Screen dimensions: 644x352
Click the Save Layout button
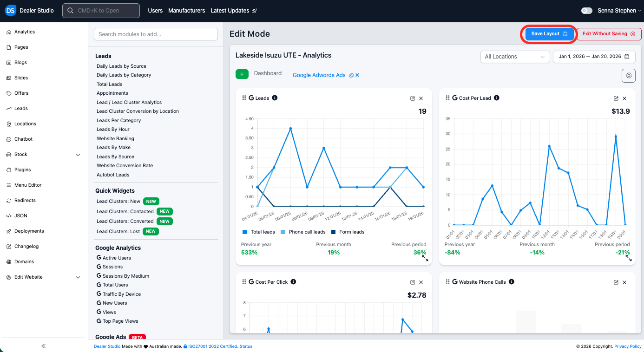tap(549, 34)
